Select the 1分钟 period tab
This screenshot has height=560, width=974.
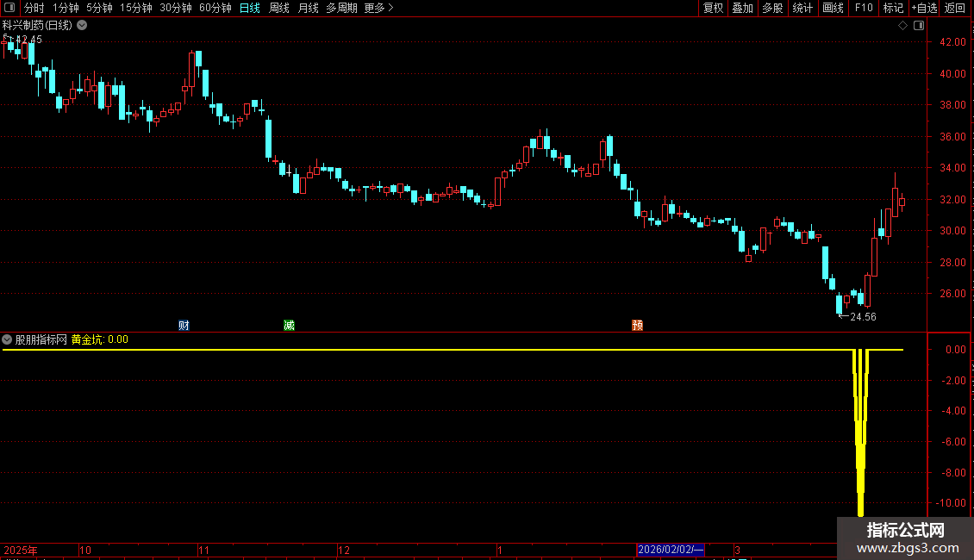[x=66, y=8]
